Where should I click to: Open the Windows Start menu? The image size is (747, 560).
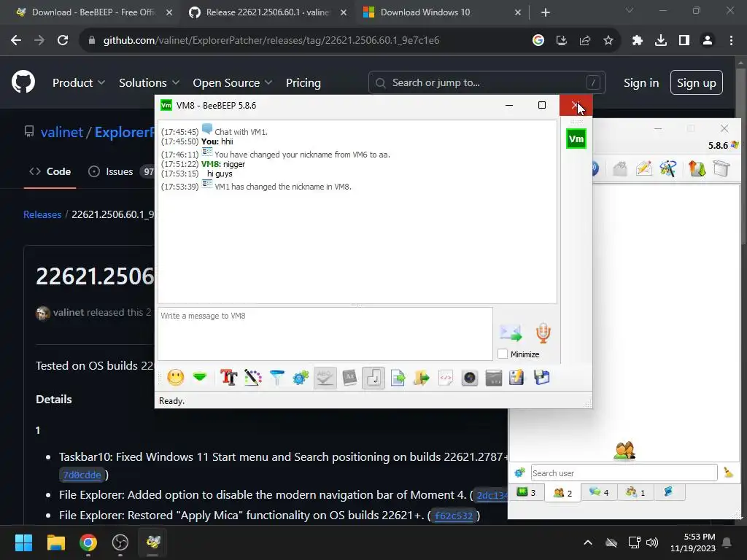pyautogui.click(x=23, y=542)
